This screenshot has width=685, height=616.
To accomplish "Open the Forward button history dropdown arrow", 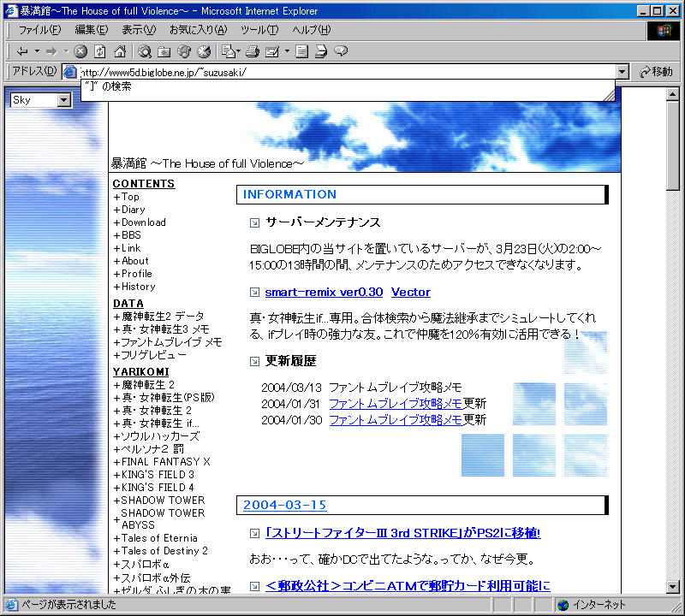I will pyautogui.click(x=67, y=51).
